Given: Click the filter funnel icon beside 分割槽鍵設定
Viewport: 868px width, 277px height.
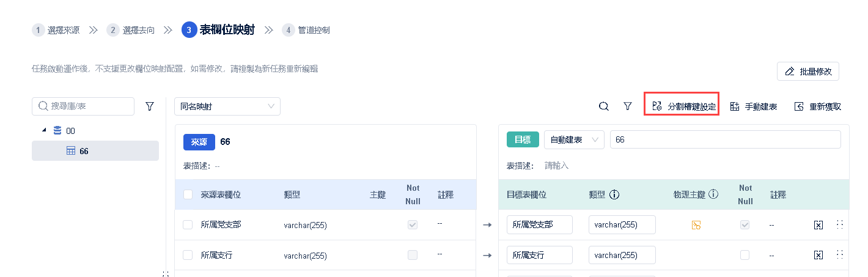Looking at the screenshot, I should 627,106.
